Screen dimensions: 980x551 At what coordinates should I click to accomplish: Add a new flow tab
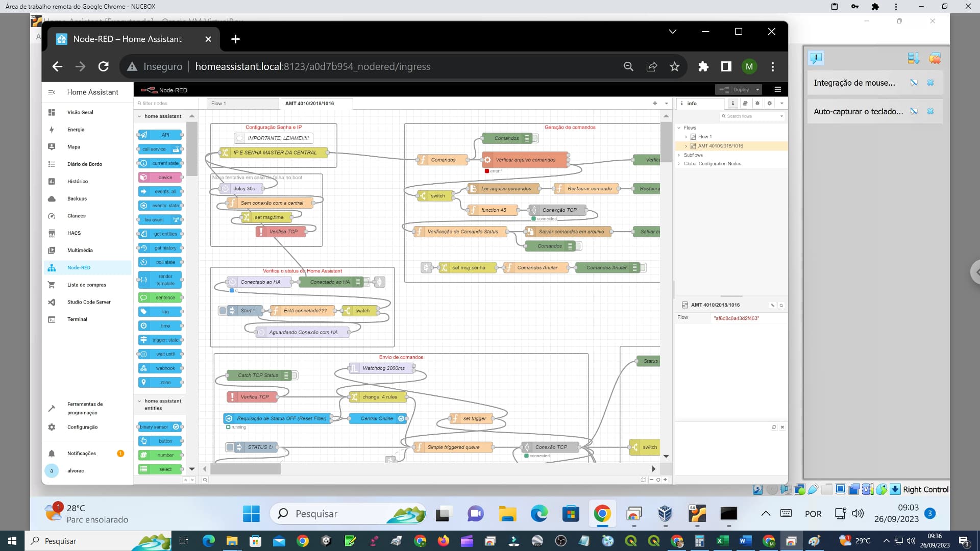655,103
